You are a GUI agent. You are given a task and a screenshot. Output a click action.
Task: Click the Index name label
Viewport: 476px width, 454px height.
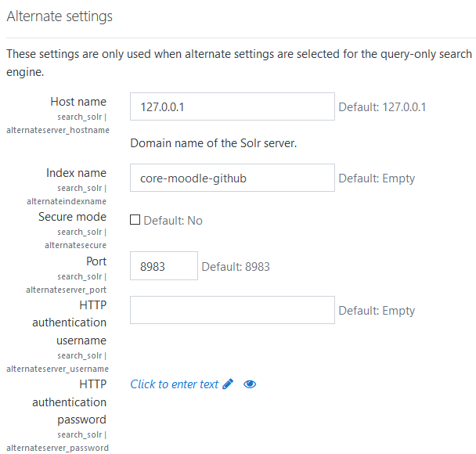pos(76,173)
